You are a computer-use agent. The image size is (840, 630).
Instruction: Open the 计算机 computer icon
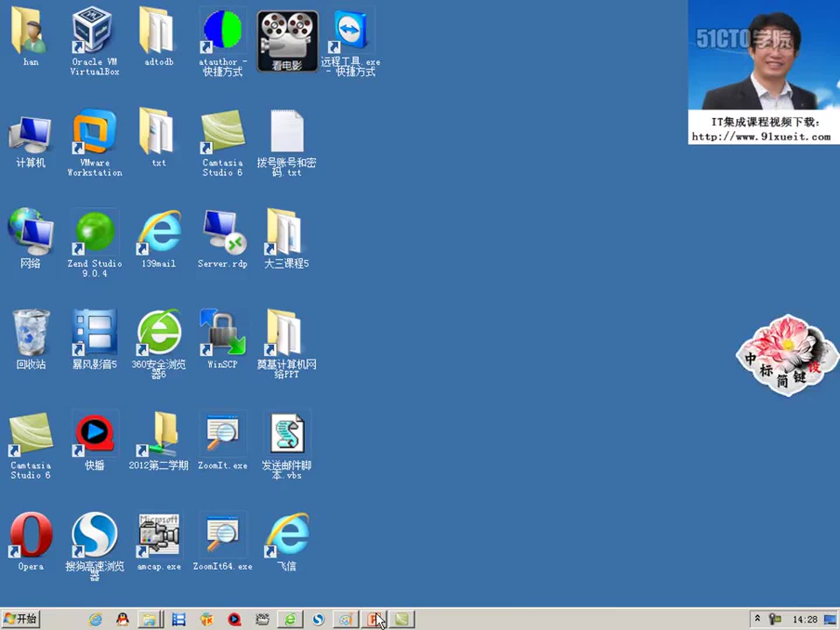coord(30,142)
